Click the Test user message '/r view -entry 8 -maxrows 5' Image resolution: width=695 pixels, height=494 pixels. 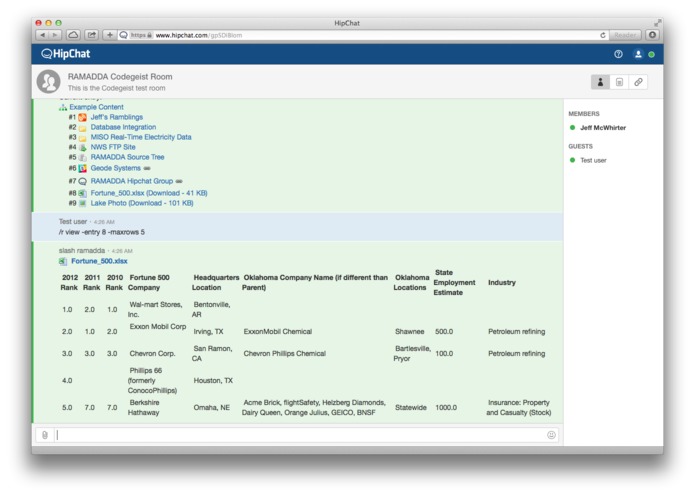[x=102, y=232]
